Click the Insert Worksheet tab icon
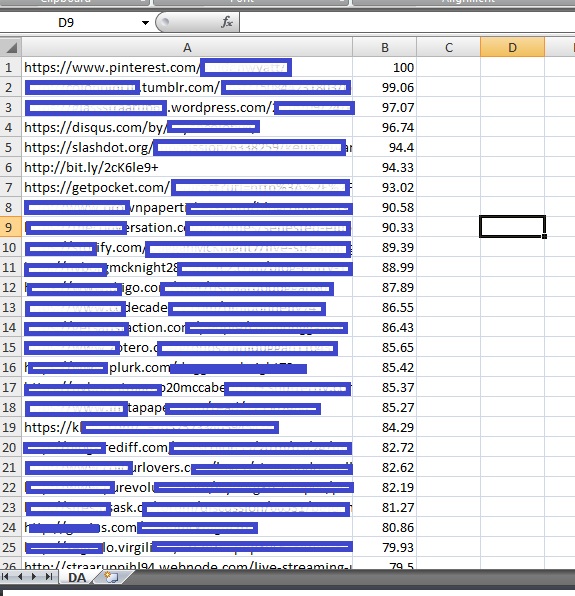Viewport: 575px width, 596px height. 111,577
